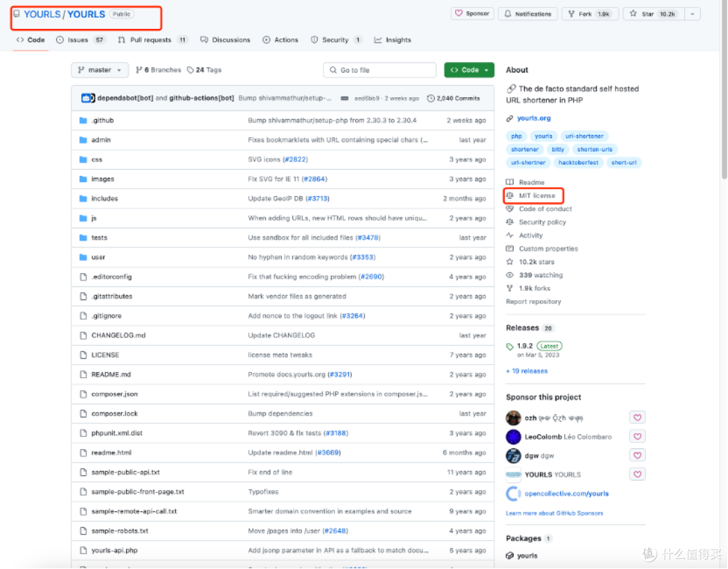Screen dimensions: 728x569
Task: Go to the Discussions tab
Action: point(225,40)
